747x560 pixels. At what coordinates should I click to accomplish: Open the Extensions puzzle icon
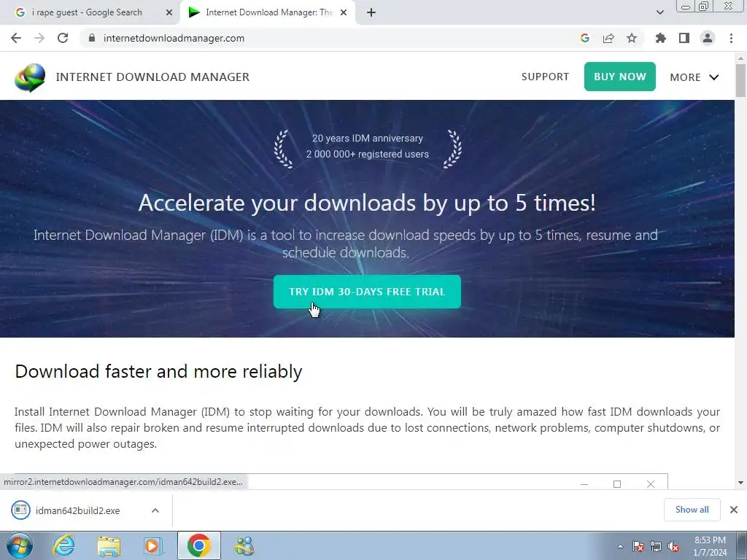pos(661,38)
